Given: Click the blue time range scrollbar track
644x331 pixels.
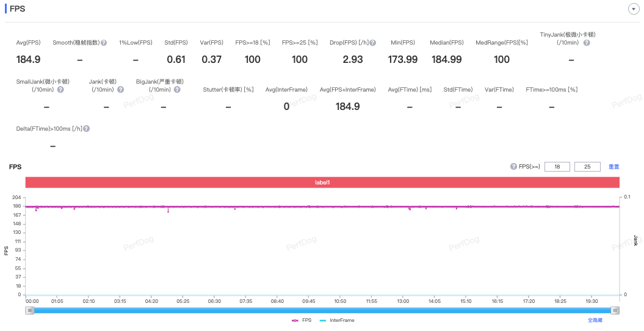Looking at the screenshot, I should pos(322,310).
